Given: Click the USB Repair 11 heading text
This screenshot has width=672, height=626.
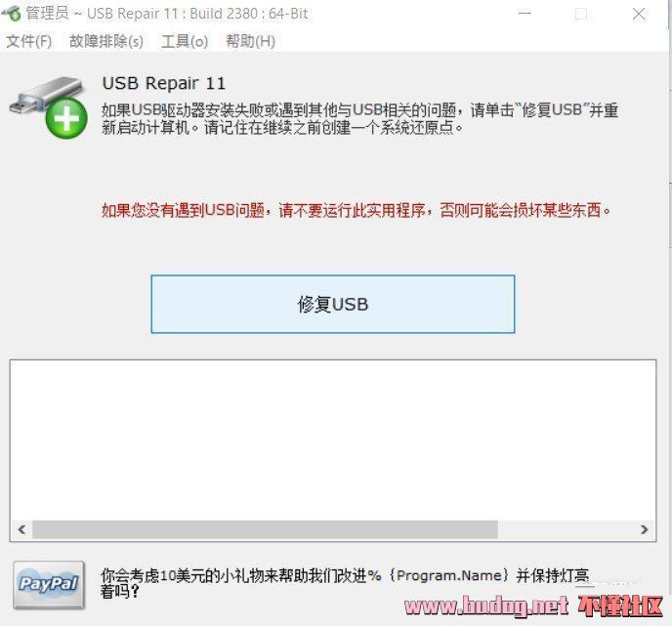Looking at the screenshot, I should (x=164, y=83).
